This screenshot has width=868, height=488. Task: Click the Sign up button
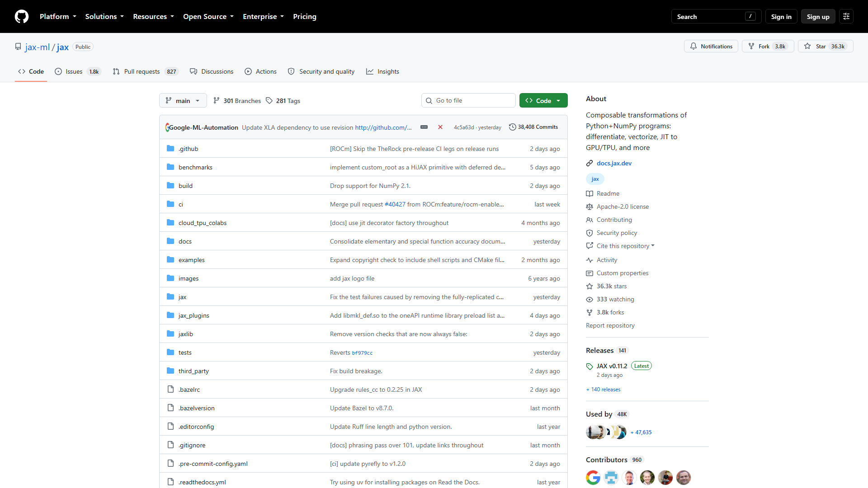818,16
